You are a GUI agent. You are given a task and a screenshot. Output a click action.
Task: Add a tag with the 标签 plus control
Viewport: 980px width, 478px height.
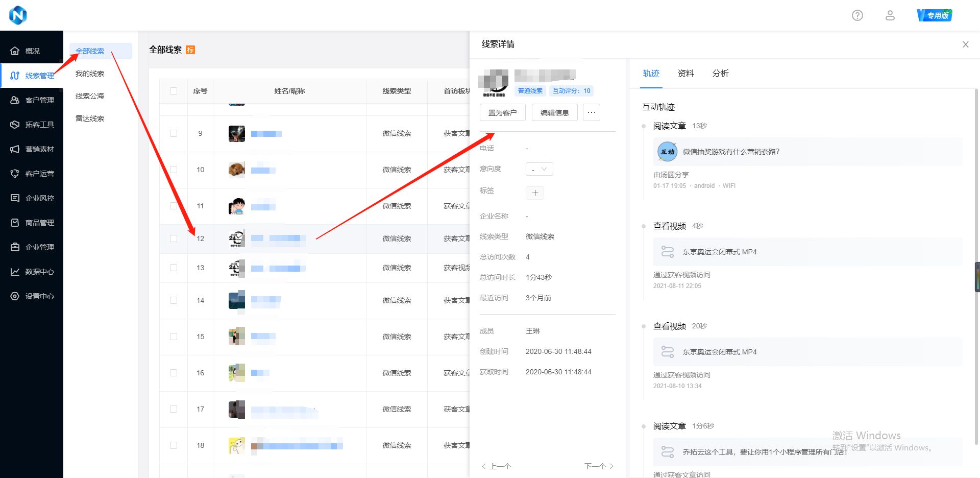[534, 193]
